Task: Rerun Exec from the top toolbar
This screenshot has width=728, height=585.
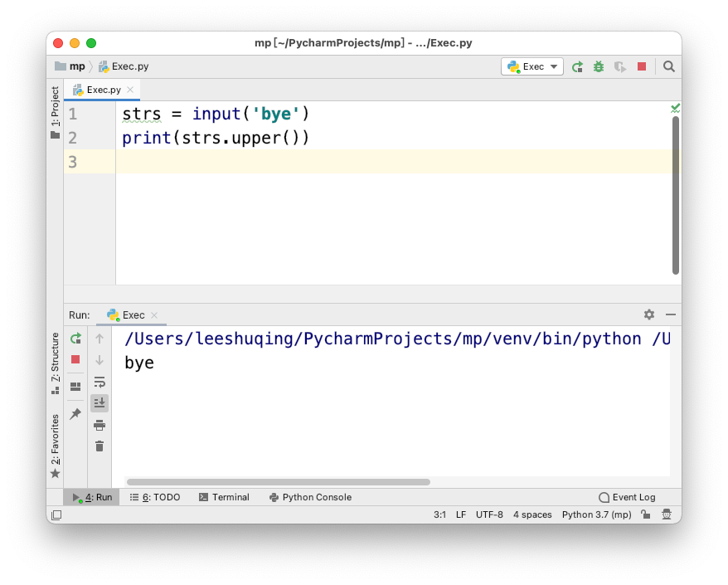Action: tap(577, 67)
